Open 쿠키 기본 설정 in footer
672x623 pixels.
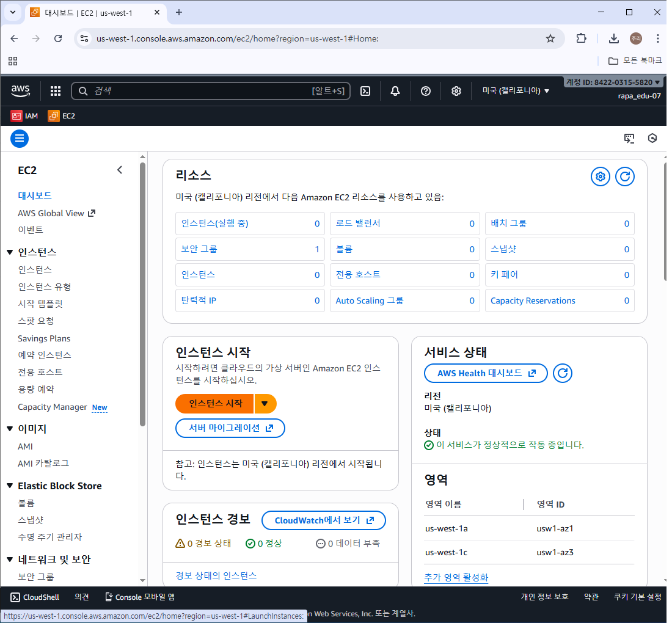(x=637, y=597)
